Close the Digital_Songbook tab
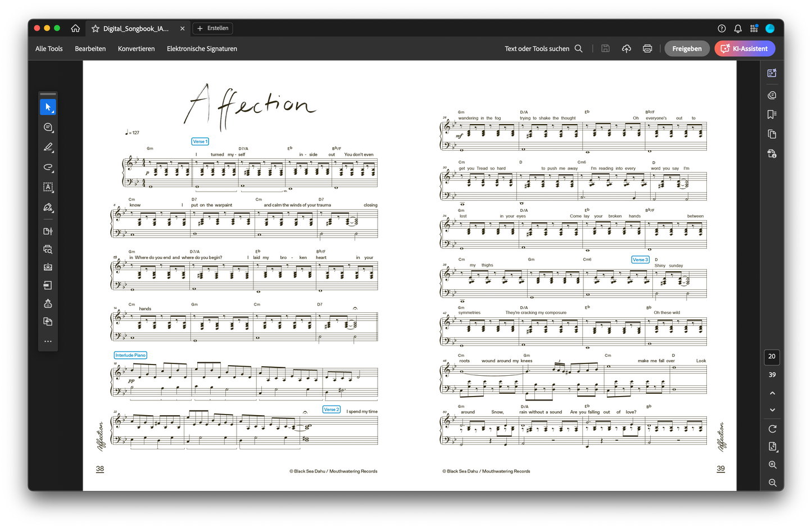Viewport: 812px width, 528px height. [182, 29]
